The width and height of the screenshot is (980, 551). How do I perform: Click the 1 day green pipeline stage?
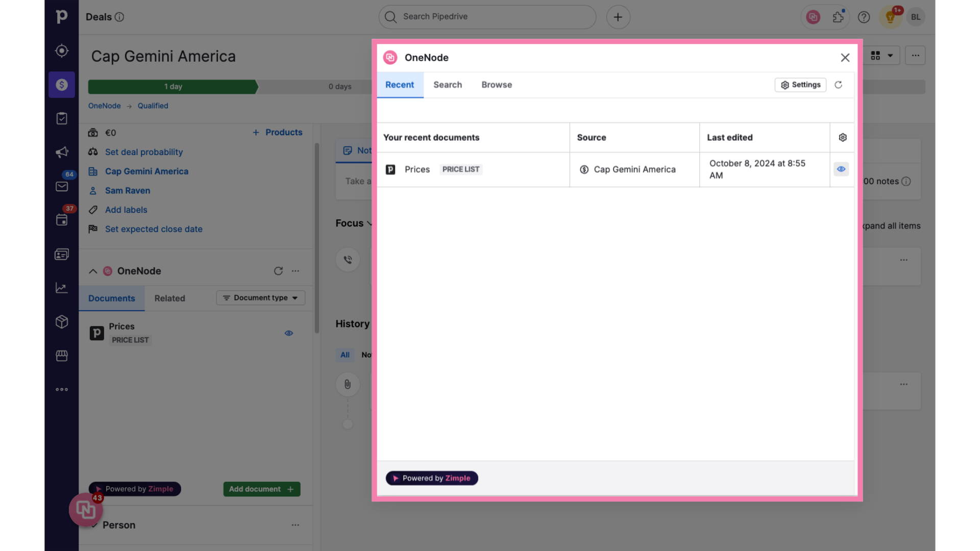click(173, 87)
